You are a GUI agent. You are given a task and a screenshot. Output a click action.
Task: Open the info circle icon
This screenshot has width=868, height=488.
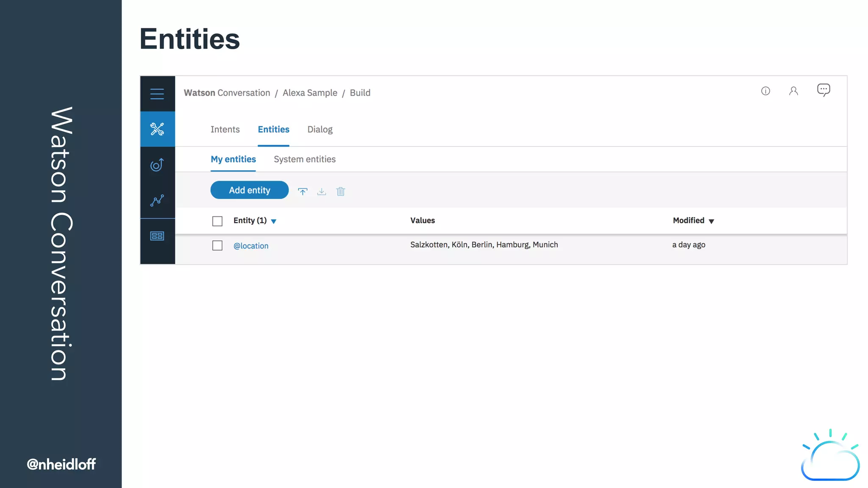[765, 91]
